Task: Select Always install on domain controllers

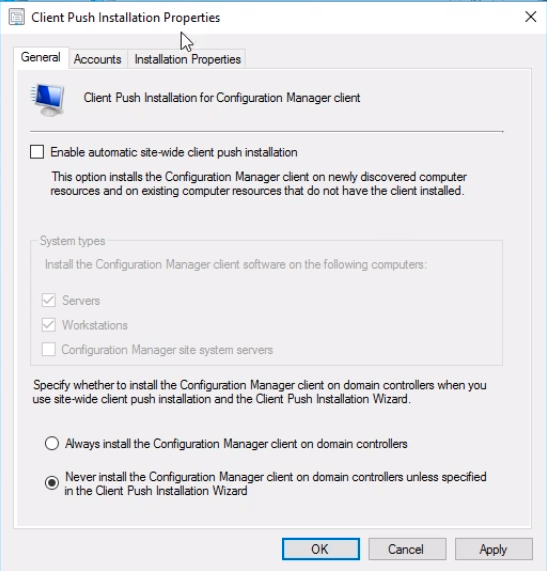Action: 52,444
